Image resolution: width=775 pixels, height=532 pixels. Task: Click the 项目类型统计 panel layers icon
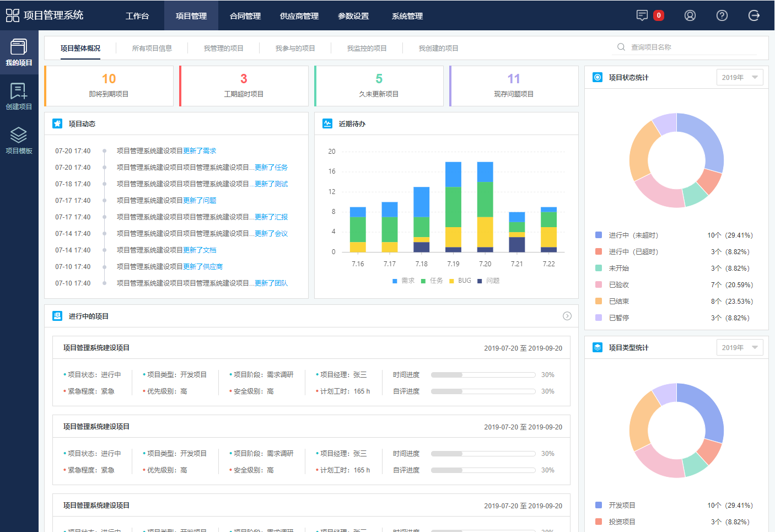point(598,347)
